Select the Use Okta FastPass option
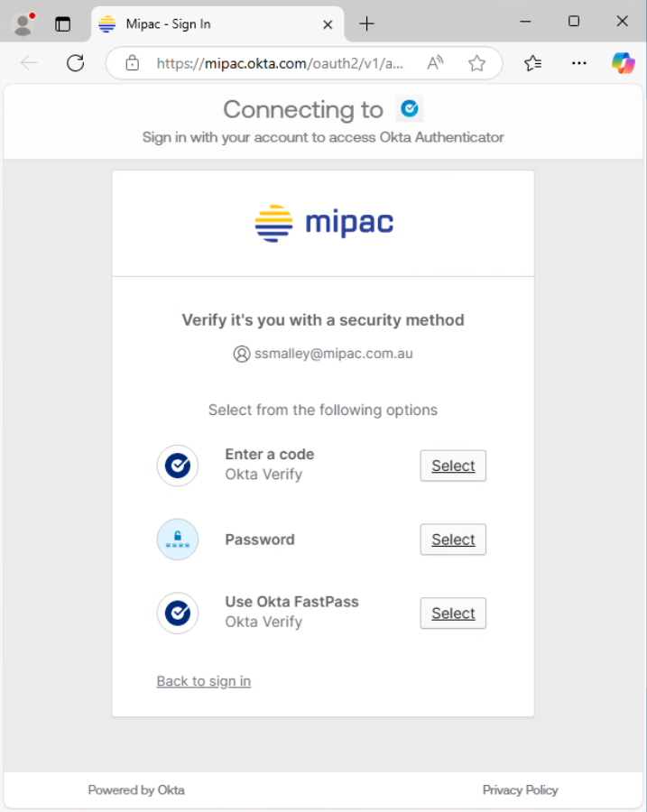Image resolution: width=647 pixels, height=812 pixels. point(453,614)
